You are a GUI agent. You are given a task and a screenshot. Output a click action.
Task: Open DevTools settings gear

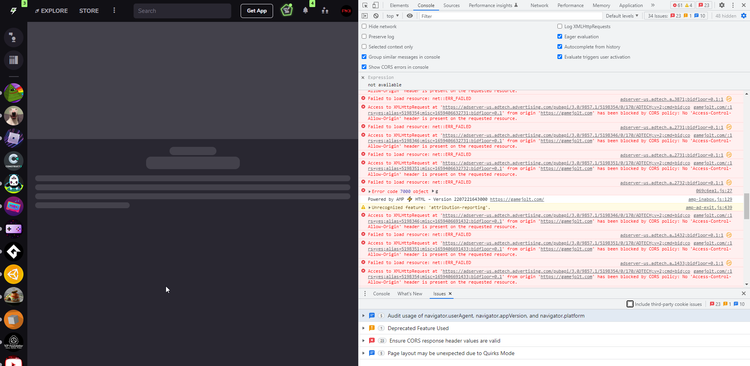(722, 5)
